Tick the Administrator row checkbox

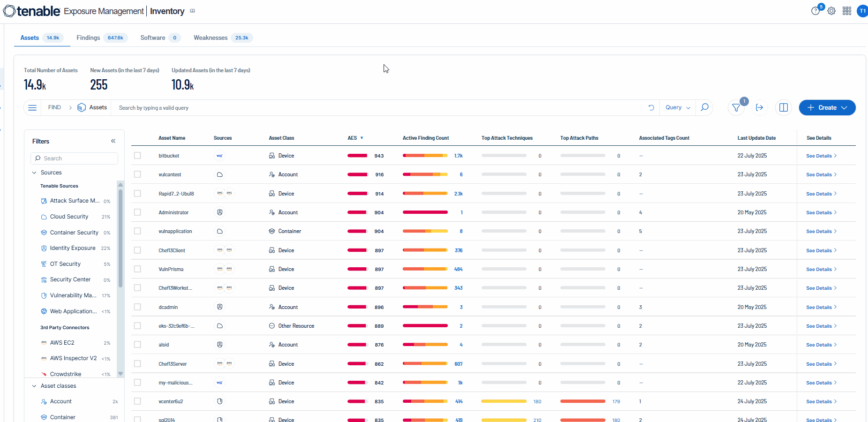coord(137,212)
